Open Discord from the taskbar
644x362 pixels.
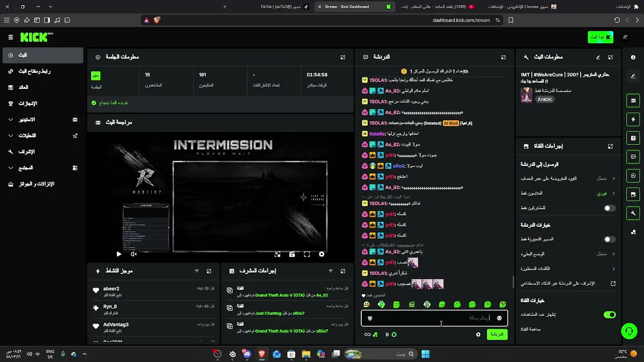pyautogui.click(x=247, y=354)
